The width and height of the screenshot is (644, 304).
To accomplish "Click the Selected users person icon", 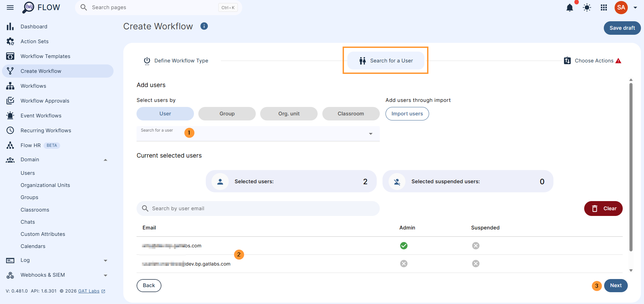I will point(220,182).
